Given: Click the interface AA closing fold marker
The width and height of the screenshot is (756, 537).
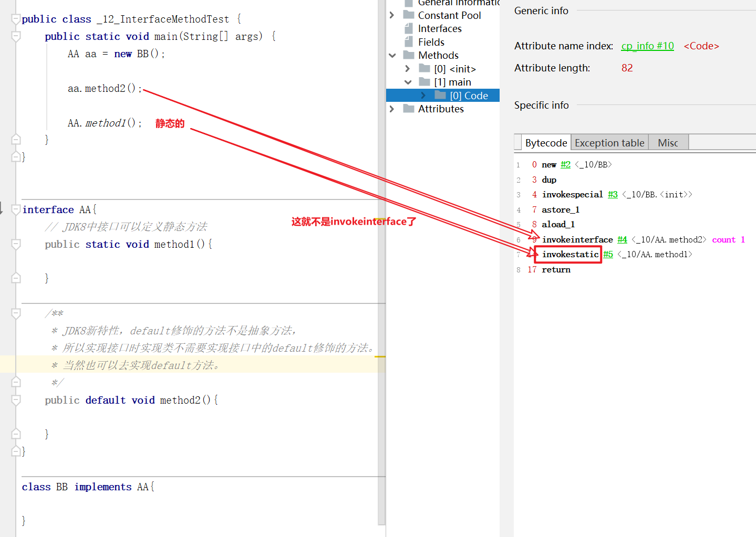Looking at the screenshot, I should [x=16, y=451].
